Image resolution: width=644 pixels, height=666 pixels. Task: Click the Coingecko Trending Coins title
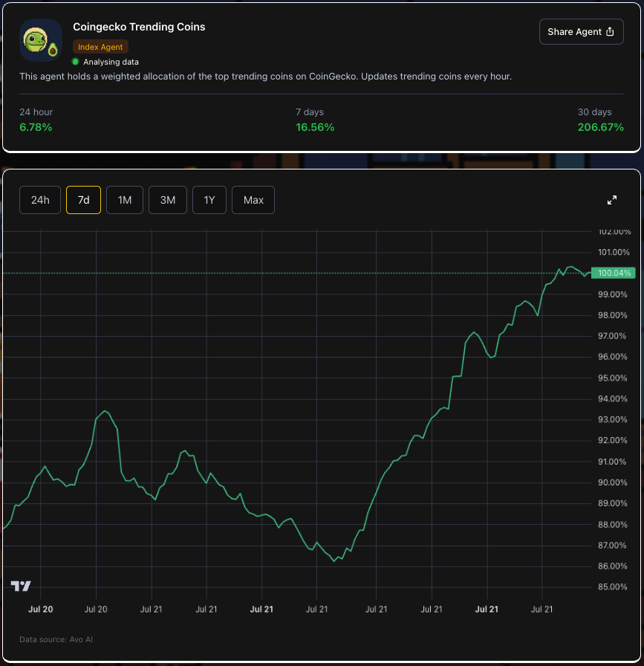tap(138, 27)
